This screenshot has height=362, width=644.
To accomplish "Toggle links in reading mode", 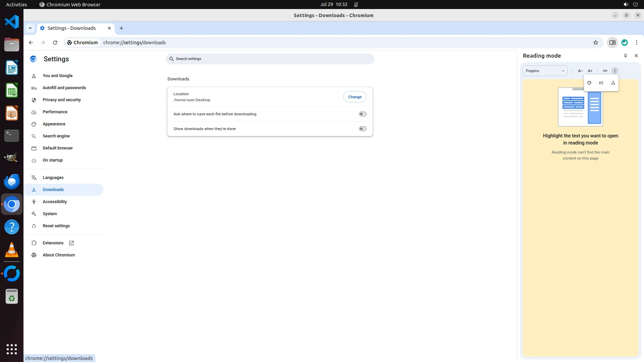I will tap(605, 71).
